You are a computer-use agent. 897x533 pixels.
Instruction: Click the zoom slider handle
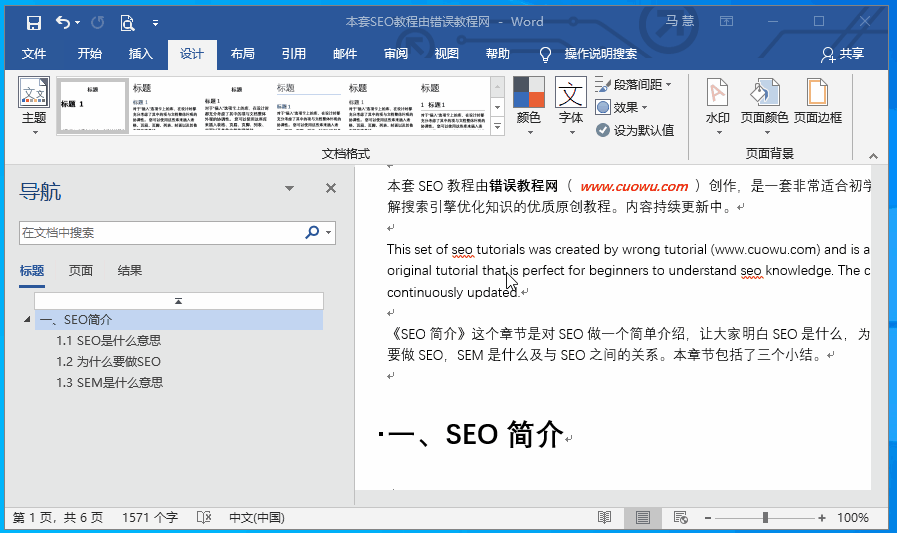(765, 518)
